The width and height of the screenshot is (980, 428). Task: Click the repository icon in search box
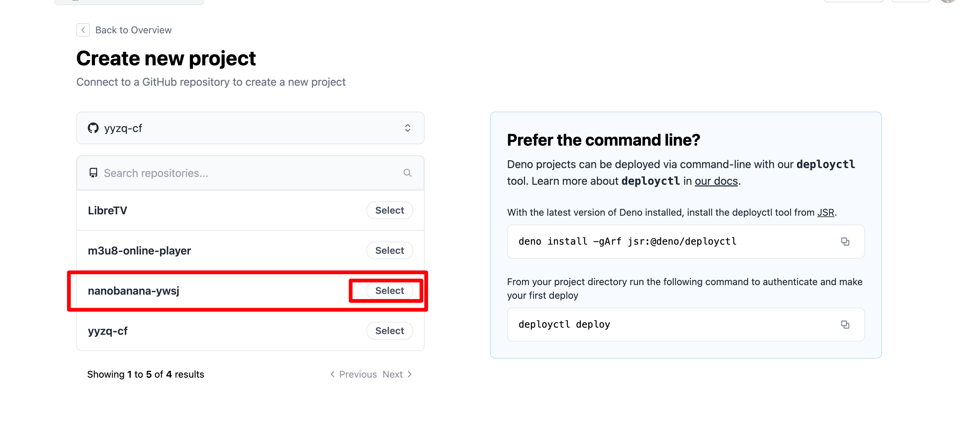[x=93, y=173]
